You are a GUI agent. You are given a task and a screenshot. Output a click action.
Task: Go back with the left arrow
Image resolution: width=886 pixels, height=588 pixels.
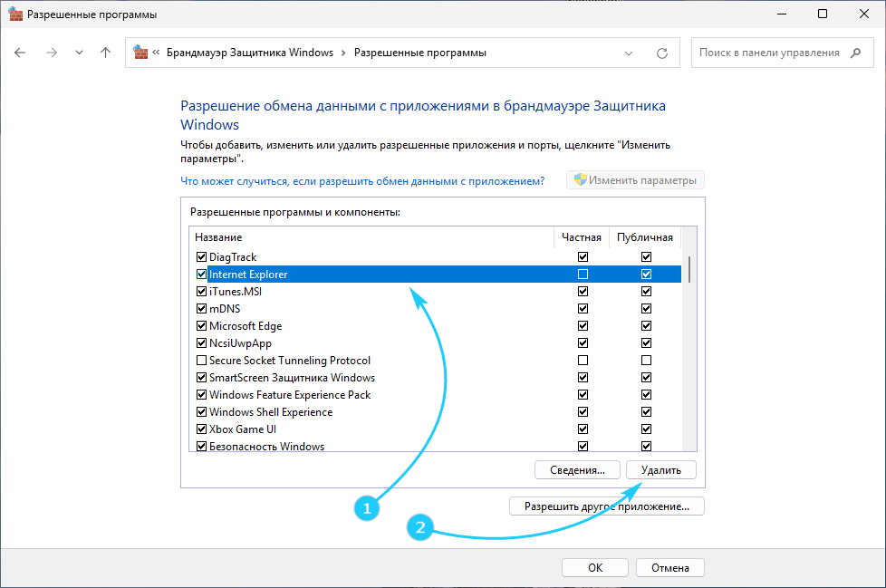pos(20,53)
